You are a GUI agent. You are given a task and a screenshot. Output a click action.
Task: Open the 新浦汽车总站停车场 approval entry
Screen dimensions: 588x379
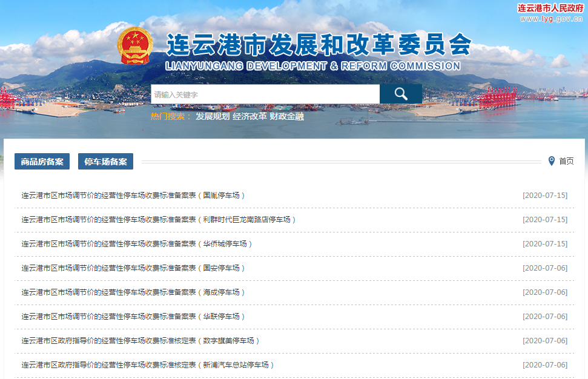pos(148,364)
